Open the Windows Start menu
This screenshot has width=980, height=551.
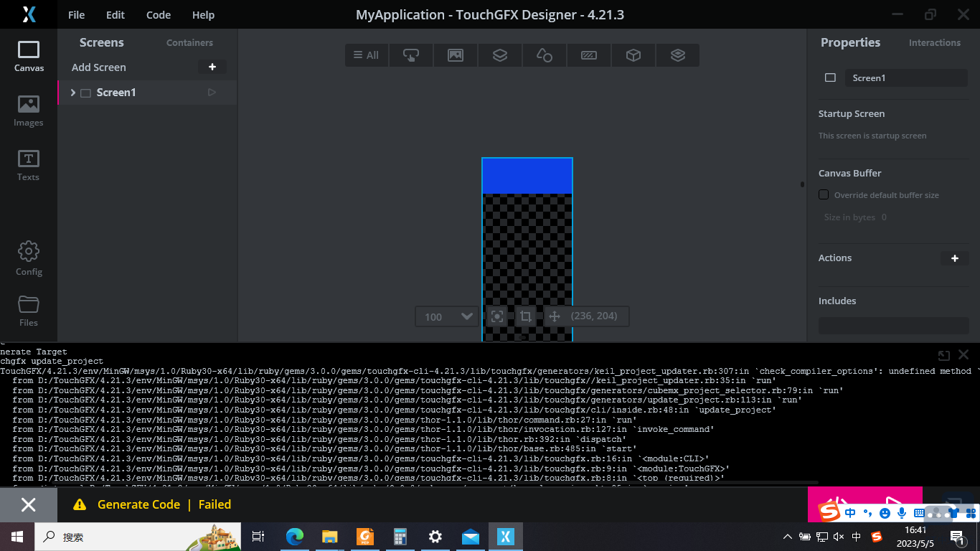click(17, 537)
